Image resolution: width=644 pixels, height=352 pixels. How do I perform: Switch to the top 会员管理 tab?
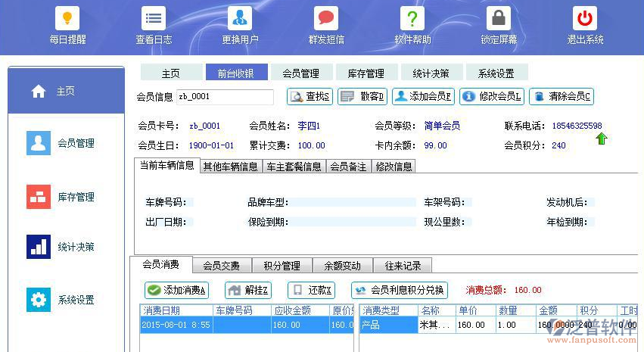(301, 73)
